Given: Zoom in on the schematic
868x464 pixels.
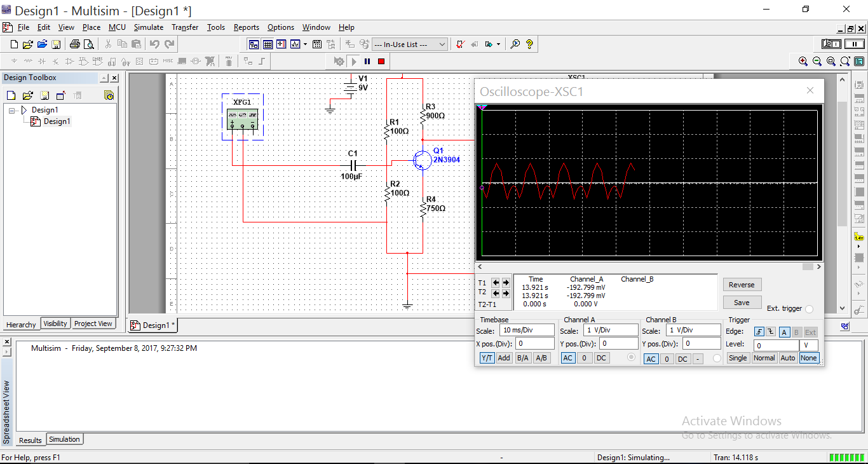Looking at the screenshot, I should point(803,61).
